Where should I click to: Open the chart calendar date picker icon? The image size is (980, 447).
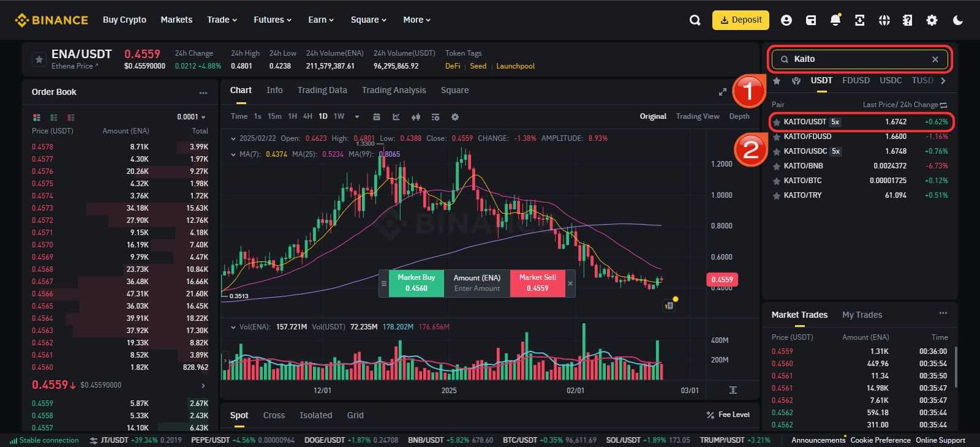pos(377,117)
